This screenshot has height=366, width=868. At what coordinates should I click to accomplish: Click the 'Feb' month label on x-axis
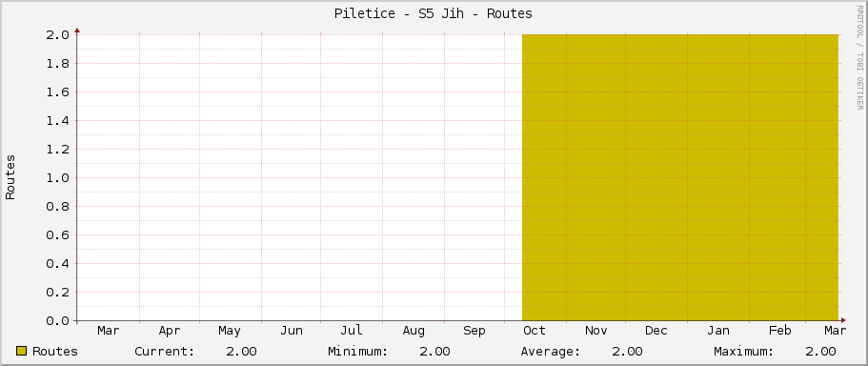pos(780,331)
